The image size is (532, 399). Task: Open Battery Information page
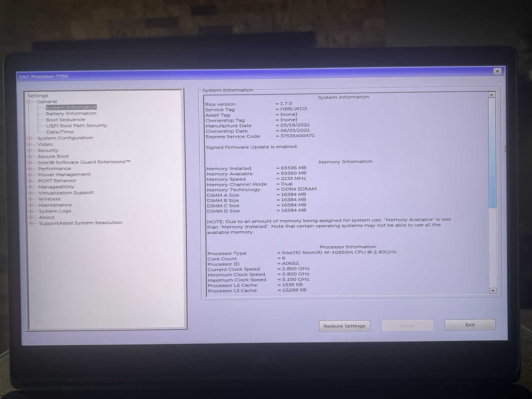[71, 113]
